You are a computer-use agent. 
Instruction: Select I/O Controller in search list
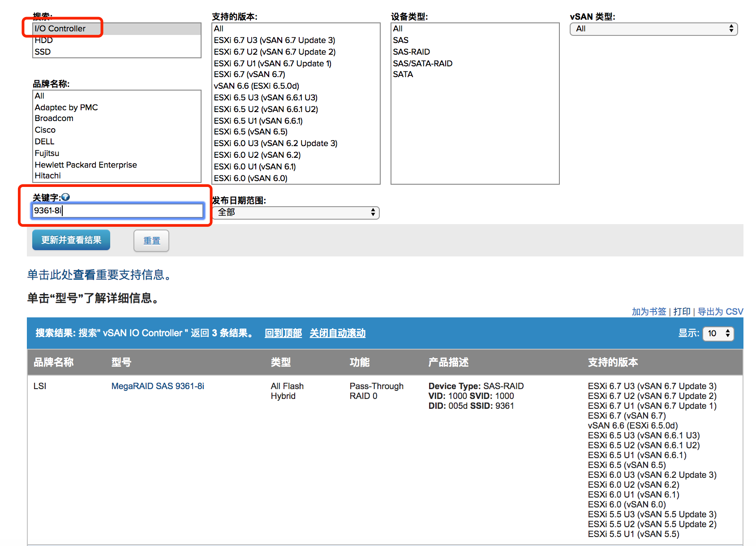117,29
